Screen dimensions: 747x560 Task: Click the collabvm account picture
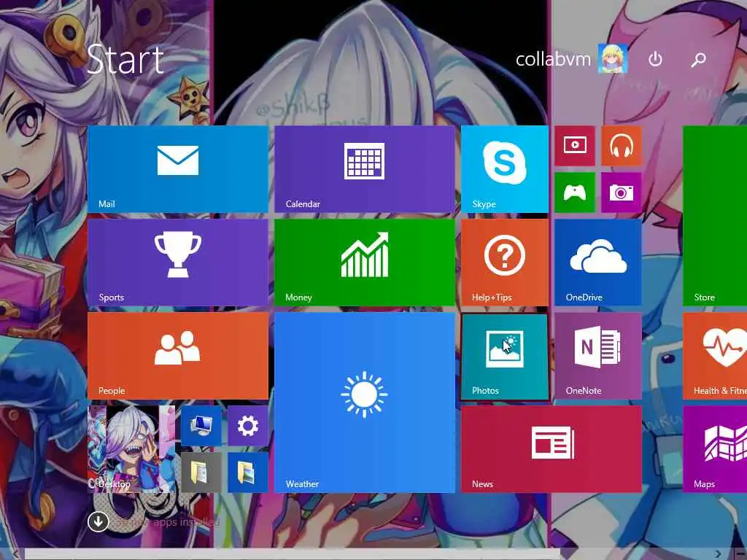tap(613, 58)
